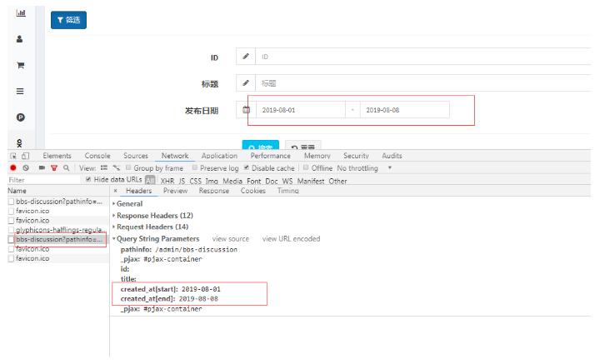
Task: Open the list menu sidebar icon
Action: (x=20, y=91)
